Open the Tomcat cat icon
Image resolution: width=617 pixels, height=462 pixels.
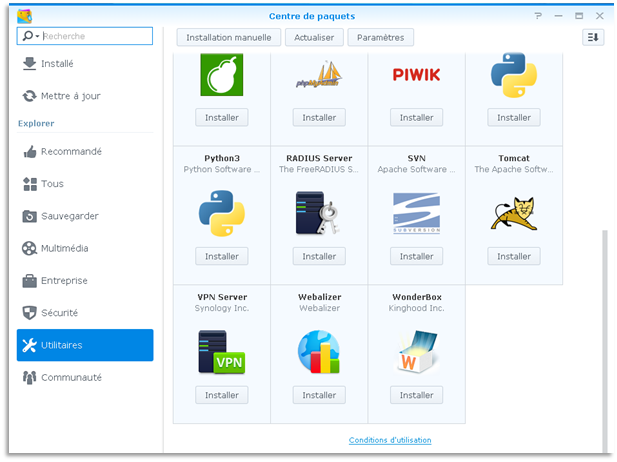click(514, 214)
